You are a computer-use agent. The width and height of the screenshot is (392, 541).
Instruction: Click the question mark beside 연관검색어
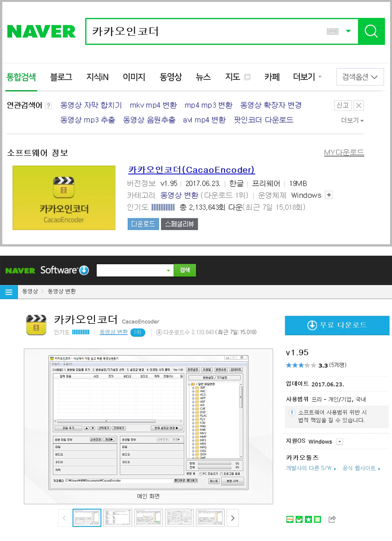[48, 106]
